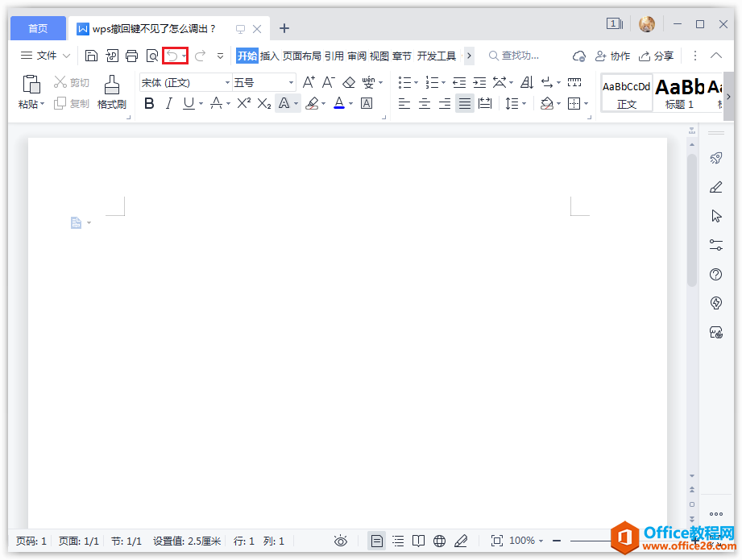Click the 分享 share button
This screenshot has width=742, height=560.
(657, 56)
